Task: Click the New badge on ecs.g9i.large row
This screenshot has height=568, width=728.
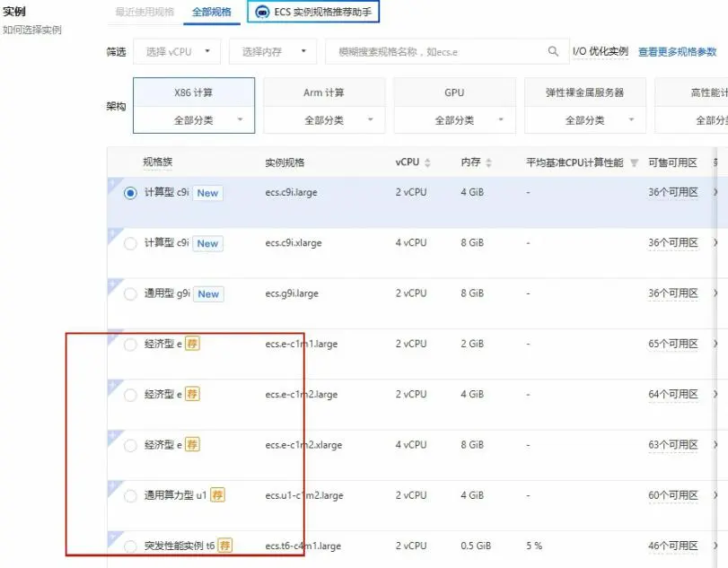Action: pyautogui.click(x=208, y=293)
